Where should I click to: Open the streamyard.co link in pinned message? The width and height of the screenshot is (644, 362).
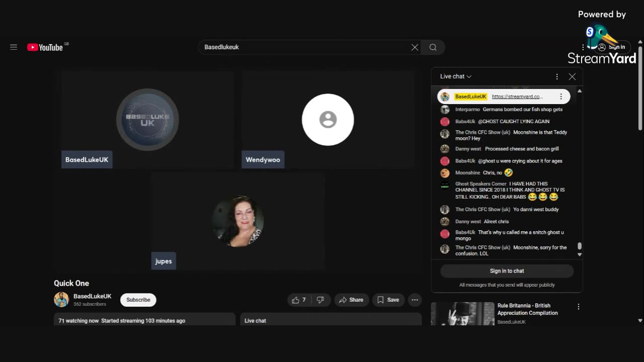[x=517, y=97]
